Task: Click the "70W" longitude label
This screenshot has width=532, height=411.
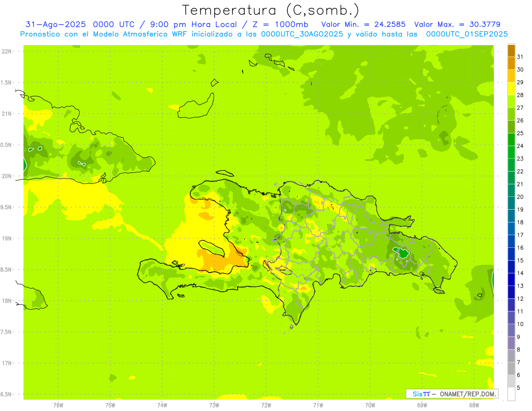Action: point(370,405)
